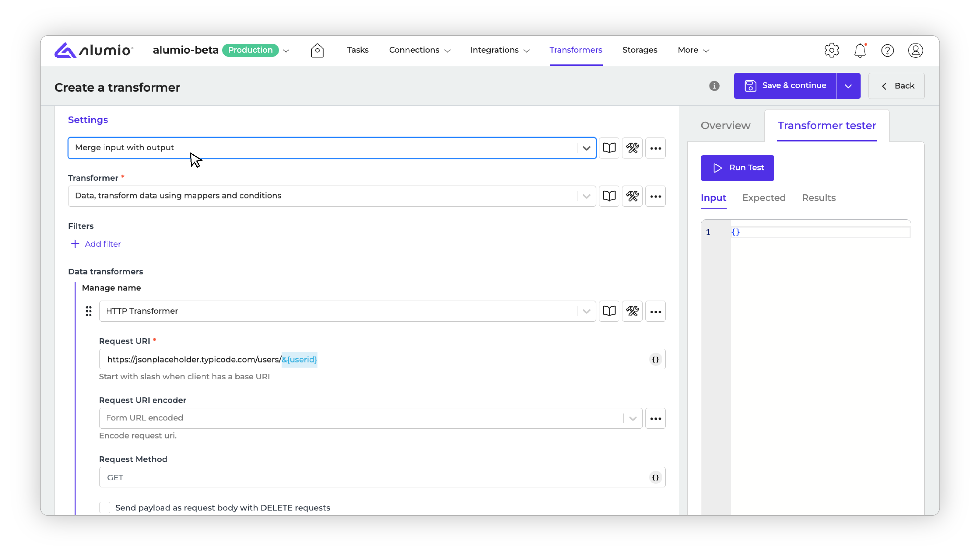This screenshot has height=551, width=980.
Task: Grab the drag handle beside HTTP Transformer
Action: coord(89,311)
